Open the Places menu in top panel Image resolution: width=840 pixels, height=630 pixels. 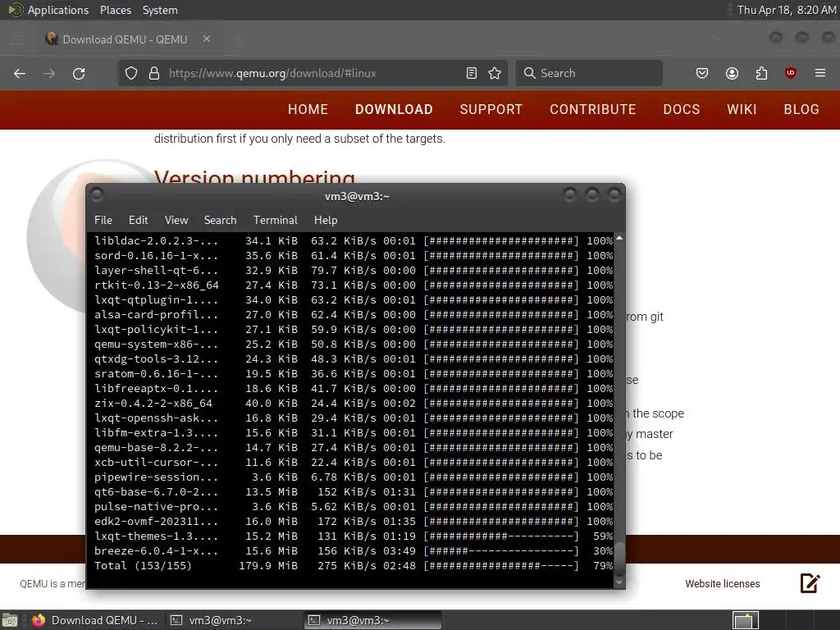click(x=116, y=10)
